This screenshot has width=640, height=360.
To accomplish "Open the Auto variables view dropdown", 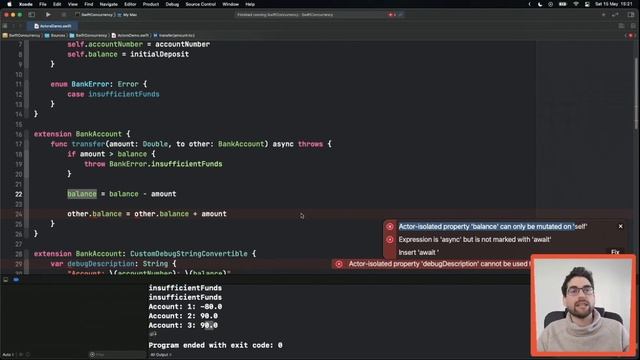I will coord(8,355).
